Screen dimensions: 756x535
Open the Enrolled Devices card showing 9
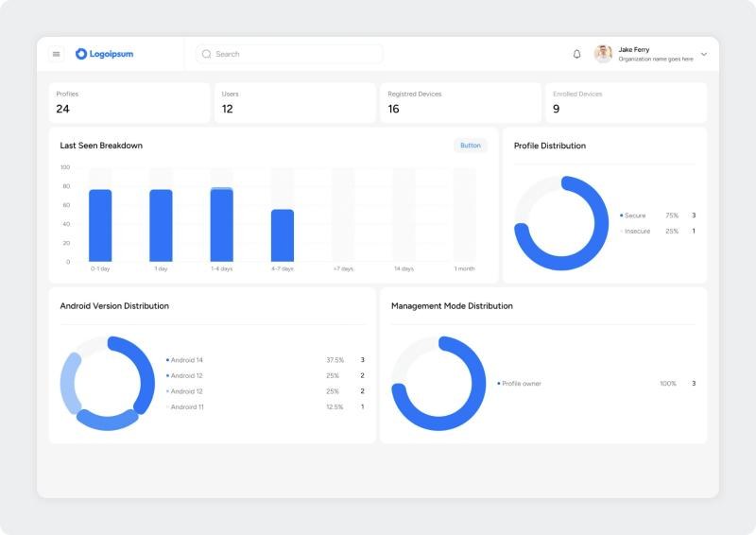626,103
